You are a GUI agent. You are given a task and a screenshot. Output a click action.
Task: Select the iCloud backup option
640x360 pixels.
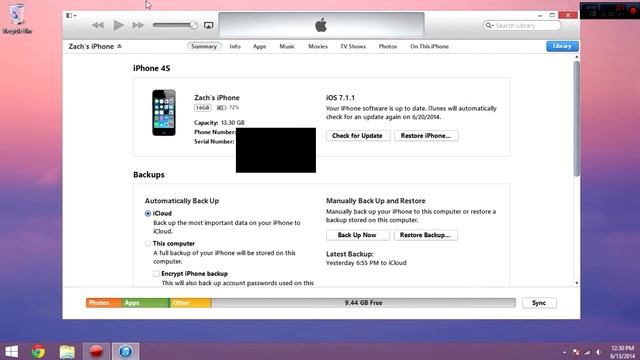pos(148,213)
